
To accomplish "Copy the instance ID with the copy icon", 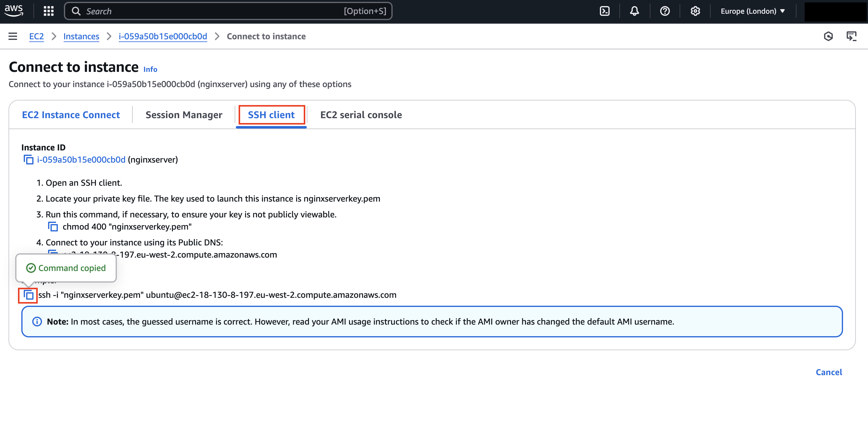I will coord(28,160).
